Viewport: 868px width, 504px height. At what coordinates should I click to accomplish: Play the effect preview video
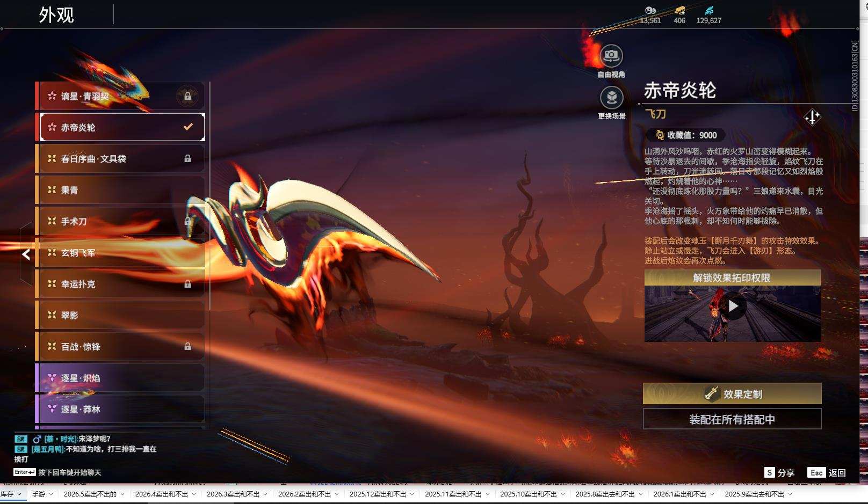[x=733, y=306]
